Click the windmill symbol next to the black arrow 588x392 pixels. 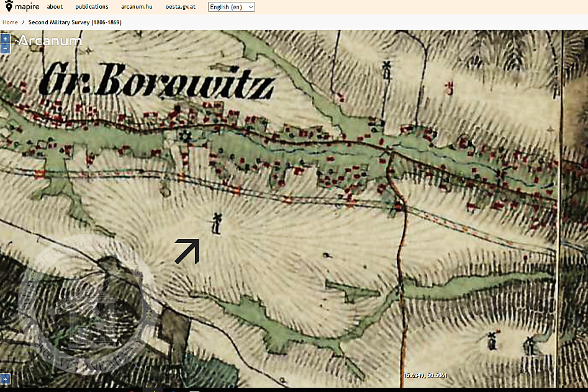[216, 223]
